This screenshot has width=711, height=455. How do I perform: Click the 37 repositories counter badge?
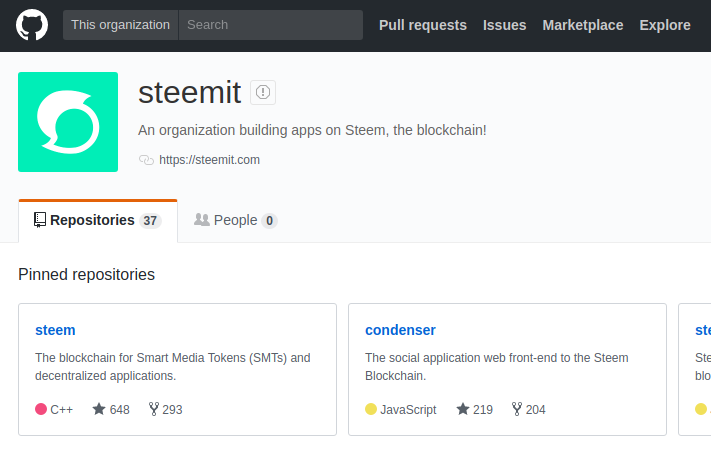(x=150, y=220)
